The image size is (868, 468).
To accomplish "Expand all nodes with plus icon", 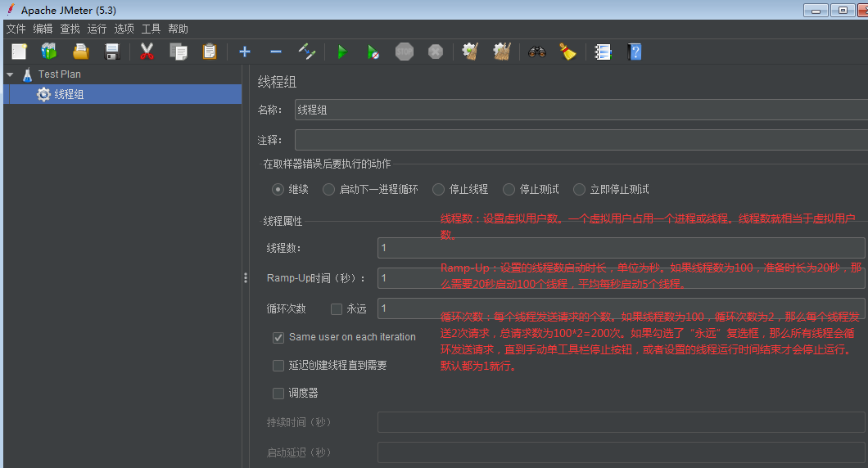I will point(245,52).
